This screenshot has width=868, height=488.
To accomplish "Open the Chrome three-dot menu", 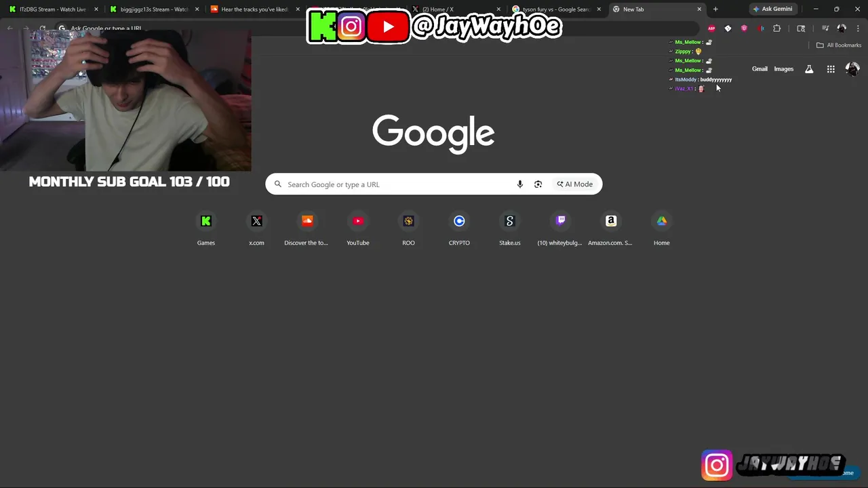I will 858,28.
